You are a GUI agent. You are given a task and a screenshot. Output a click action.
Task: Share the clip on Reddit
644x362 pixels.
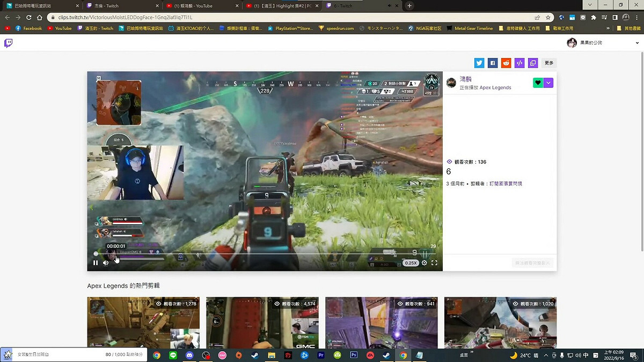[506, 63]
